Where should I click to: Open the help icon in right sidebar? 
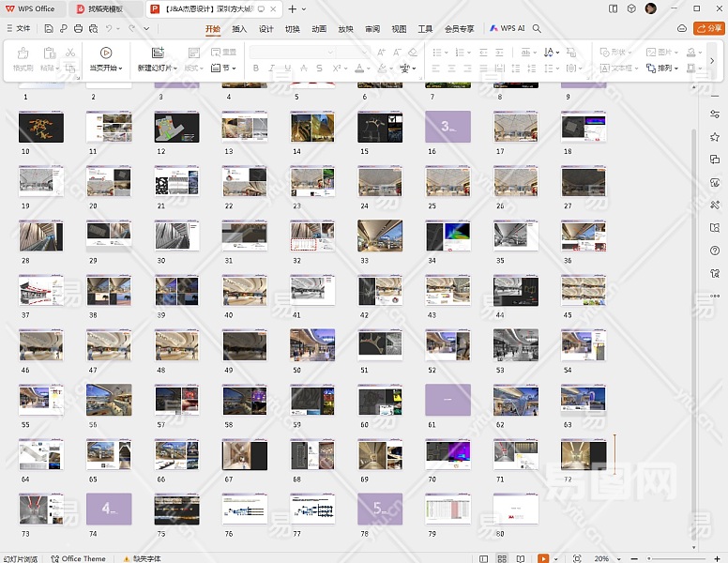[x=715, y=250]
